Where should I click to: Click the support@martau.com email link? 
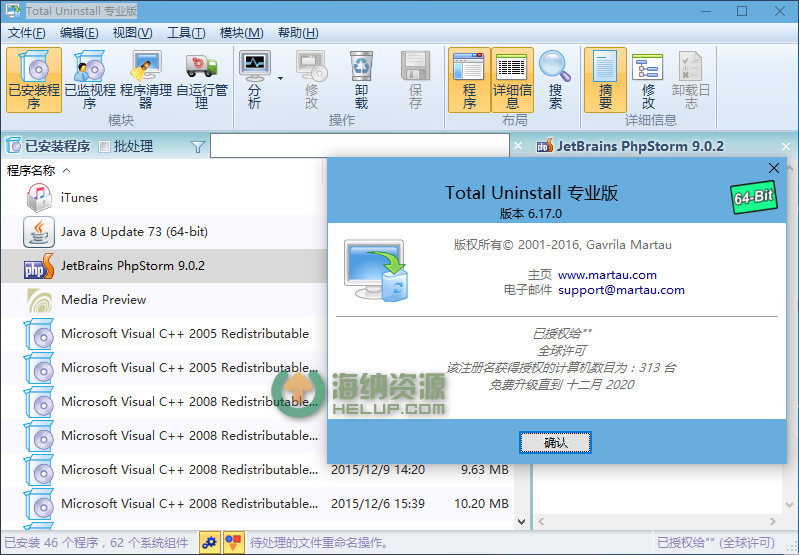621,290
